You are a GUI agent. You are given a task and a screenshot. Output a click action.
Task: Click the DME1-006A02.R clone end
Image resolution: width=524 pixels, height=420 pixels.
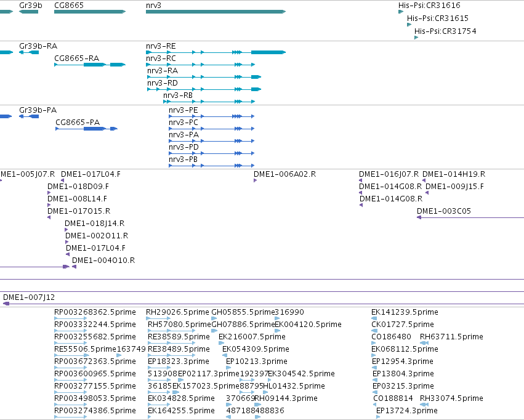[284, 174]
